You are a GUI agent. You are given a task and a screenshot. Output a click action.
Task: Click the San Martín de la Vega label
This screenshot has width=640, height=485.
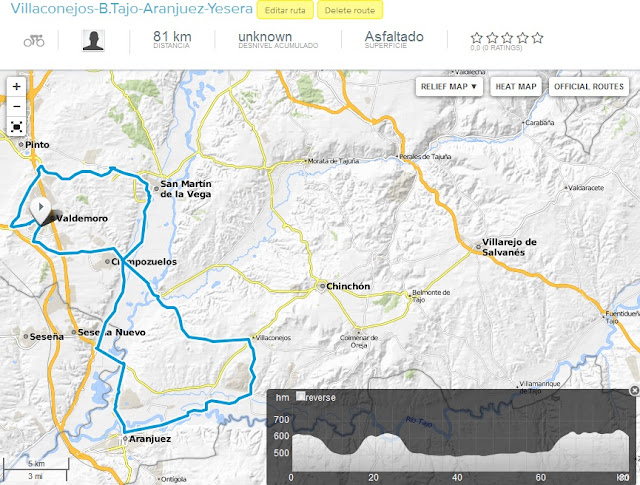point(186,189)
